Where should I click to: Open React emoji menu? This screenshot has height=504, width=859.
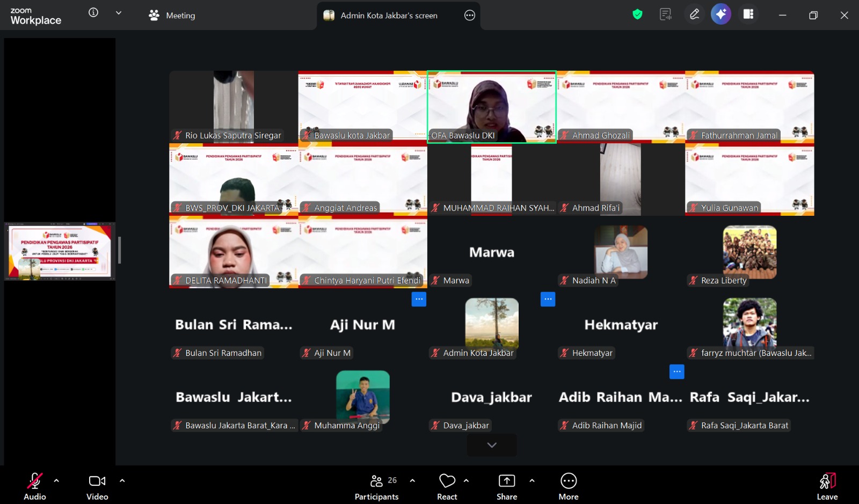click(x=447, y=487)
